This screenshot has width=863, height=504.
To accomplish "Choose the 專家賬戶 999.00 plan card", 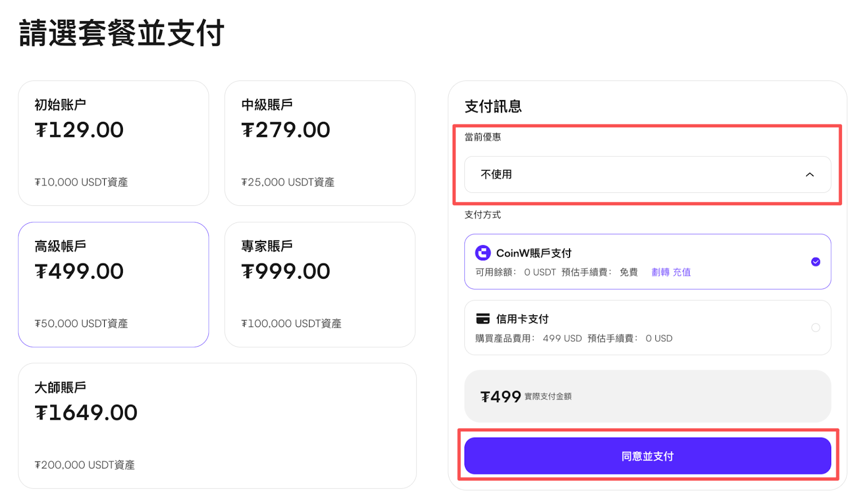I will point(320,285).
